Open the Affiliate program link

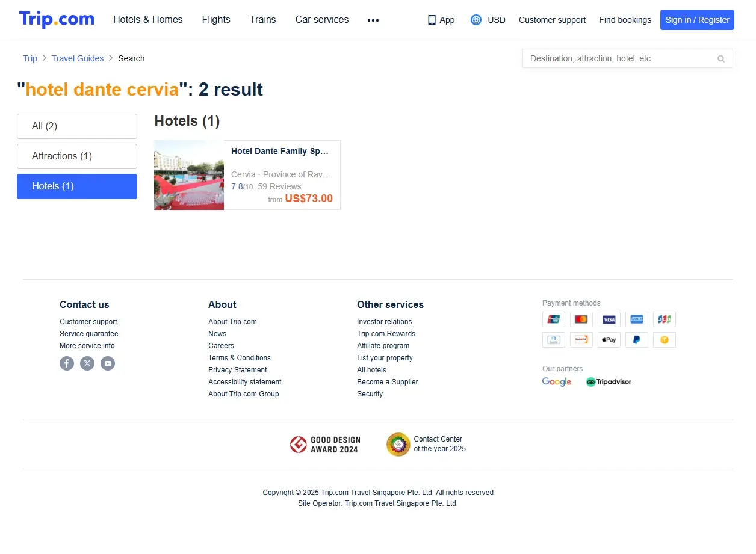point(383,346)
